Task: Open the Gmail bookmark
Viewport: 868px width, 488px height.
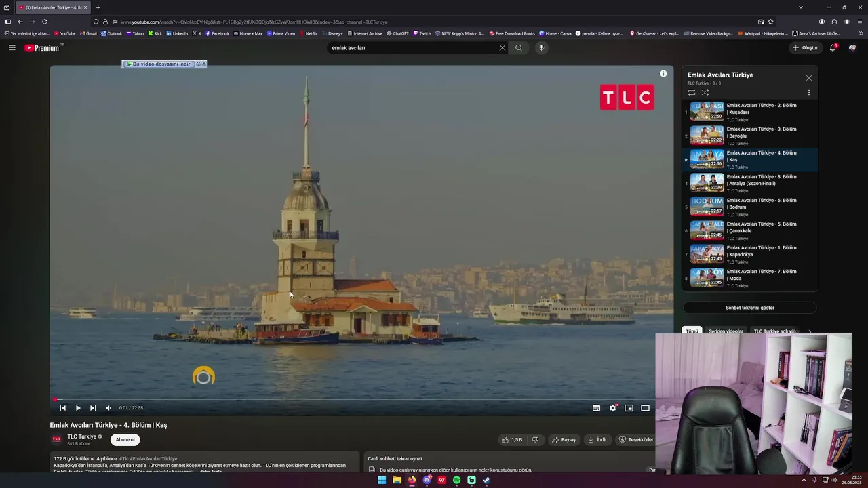Action: click(89, 33)
